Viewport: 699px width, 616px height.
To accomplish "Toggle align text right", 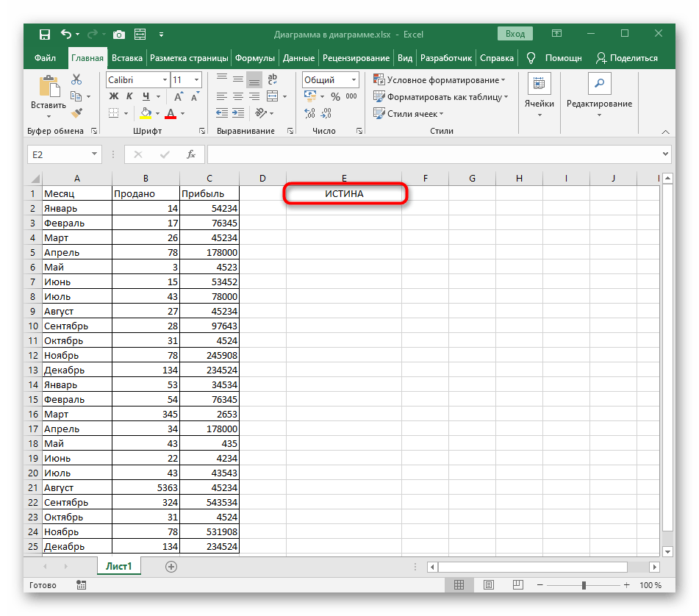I will tap(254, 96).
